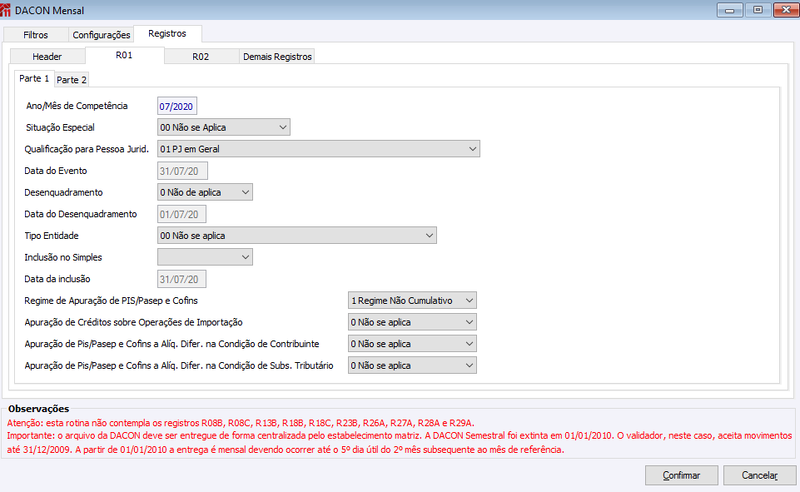
Task: Click the 'Situação Especial' label
Action: [x=60, y=128]
